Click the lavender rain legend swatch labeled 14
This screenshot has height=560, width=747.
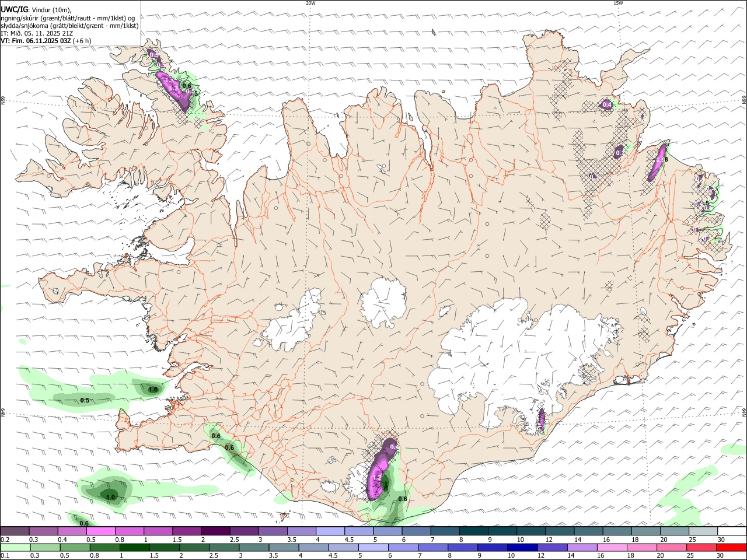[582, 548]
